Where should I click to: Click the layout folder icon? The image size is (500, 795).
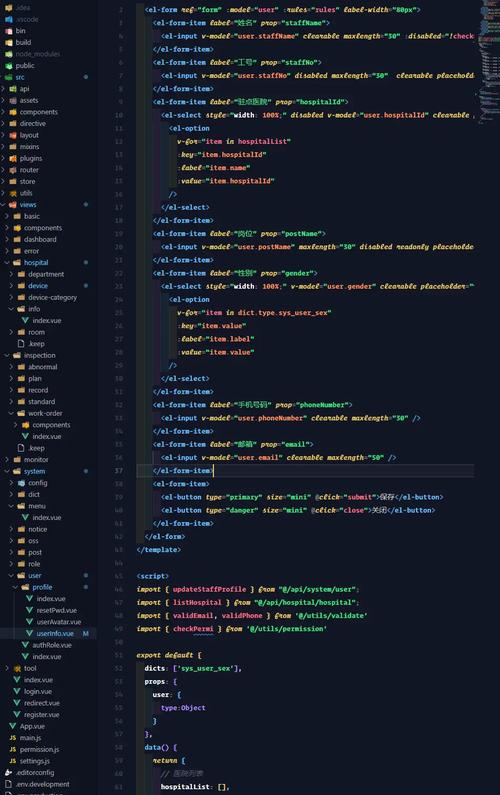pyautogui.click(x=13, y=135)
